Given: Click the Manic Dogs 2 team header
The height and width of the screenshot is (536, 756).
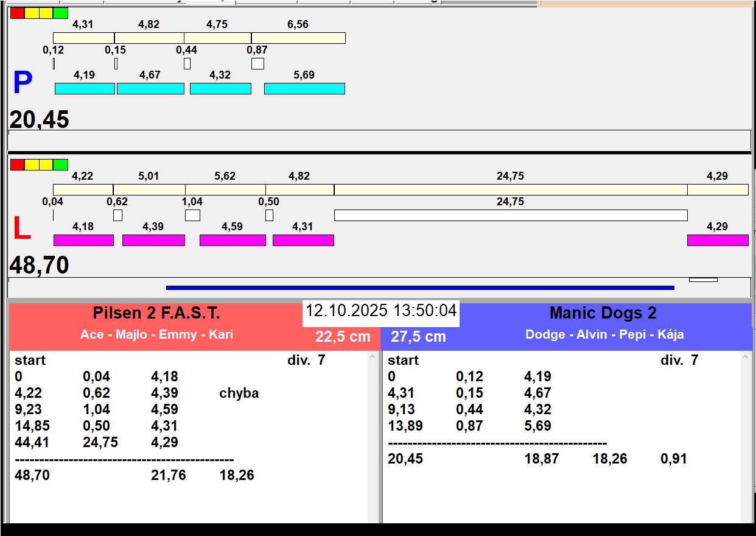Looking at the screenshot, I should 603,313.
